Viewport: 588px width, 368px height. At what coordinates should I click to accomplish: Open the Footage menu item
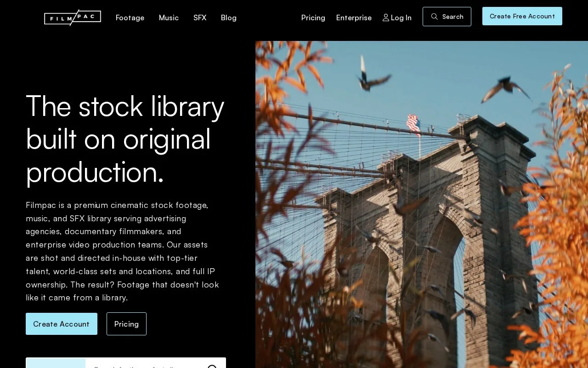[130, 17]
